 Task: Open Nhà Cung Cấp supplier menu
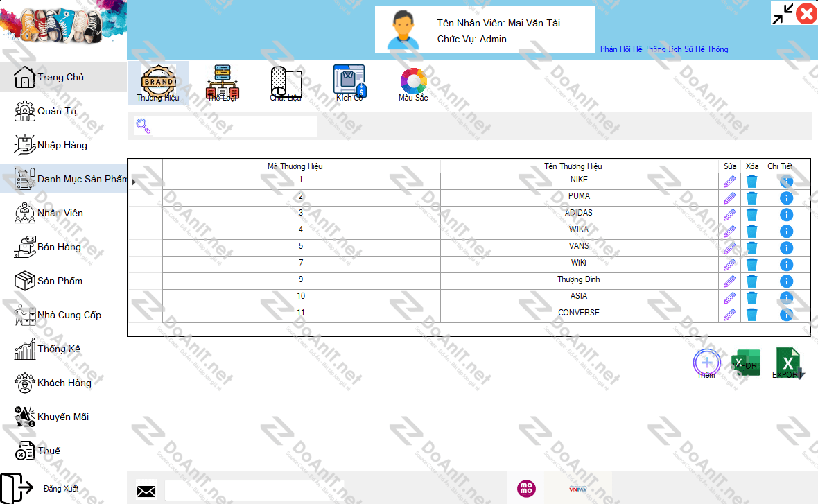pyautogui.click(x=63, y=315)
